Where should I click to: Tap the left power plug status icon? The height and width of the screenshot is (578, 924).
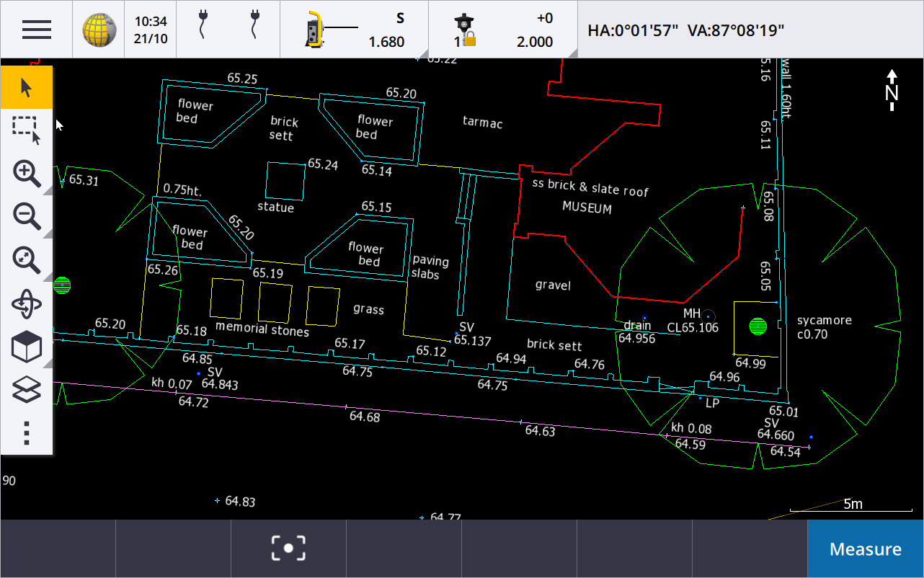coord(204,24)
